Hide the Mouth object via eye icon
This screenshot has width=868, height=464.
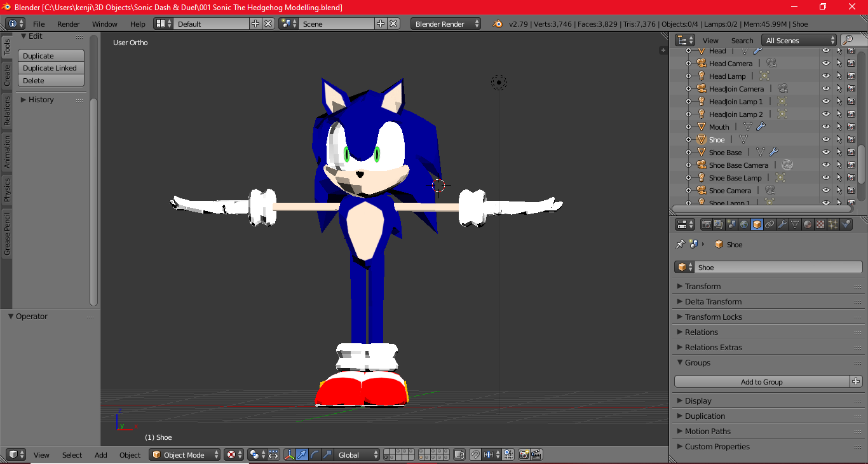coord(826,126)
